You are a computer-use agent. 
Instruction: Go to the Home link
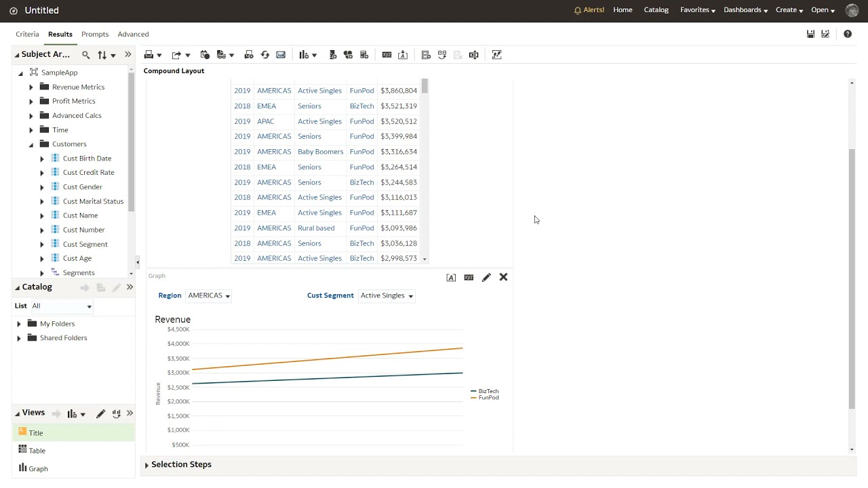pos(623,10)
